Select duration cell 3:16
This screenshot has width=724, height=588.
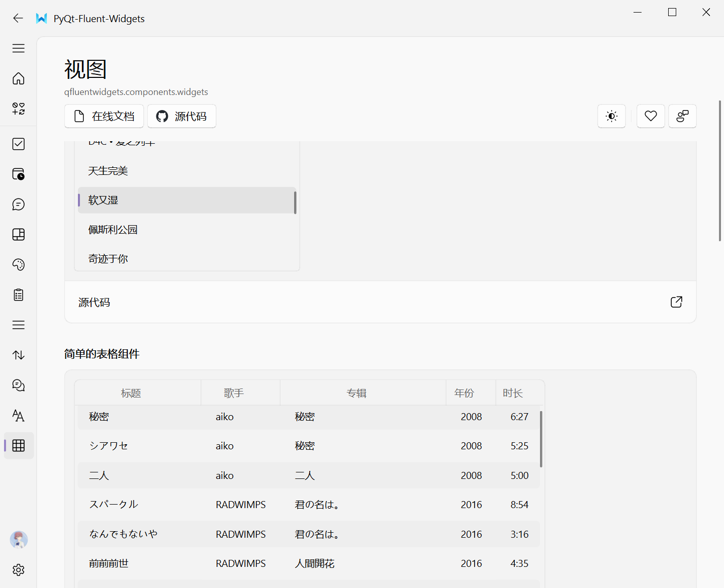[x=519, y=534]
